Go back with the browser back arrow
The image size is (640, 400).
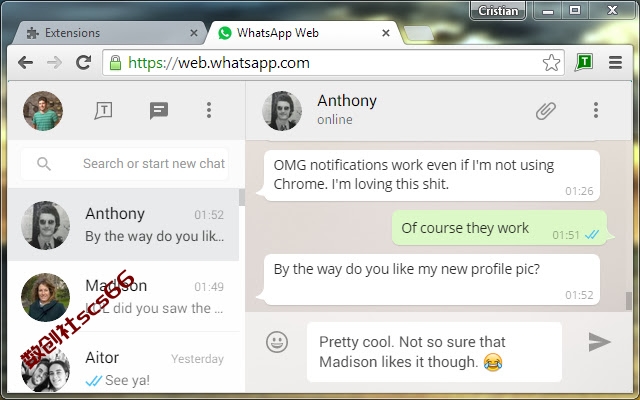[x=25, y=62]
